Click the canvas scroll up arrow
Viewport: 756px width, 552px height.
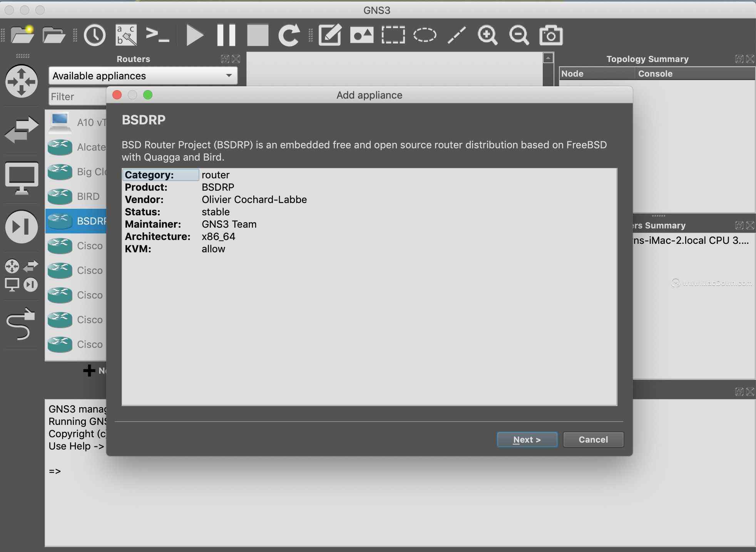tap(548, 58)
